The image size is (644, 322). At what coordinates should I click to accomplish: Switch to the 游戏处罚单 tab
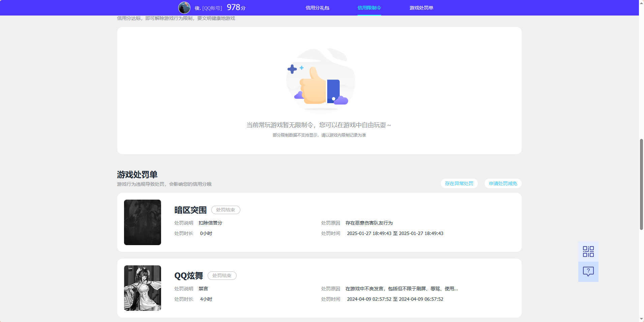tap(422, 8)
